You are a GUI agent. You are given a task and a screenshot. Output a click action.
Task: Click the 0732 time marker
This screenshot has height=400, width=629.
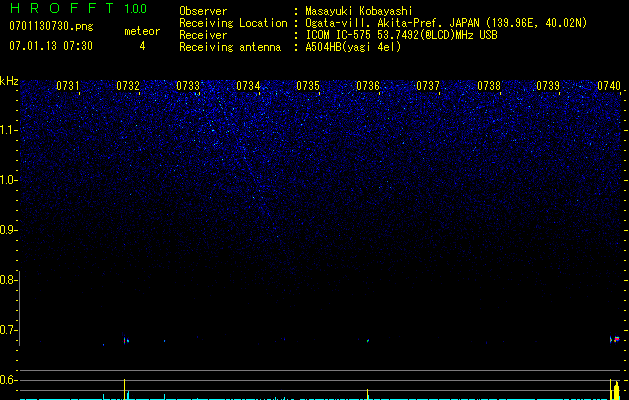pos(128,86)
